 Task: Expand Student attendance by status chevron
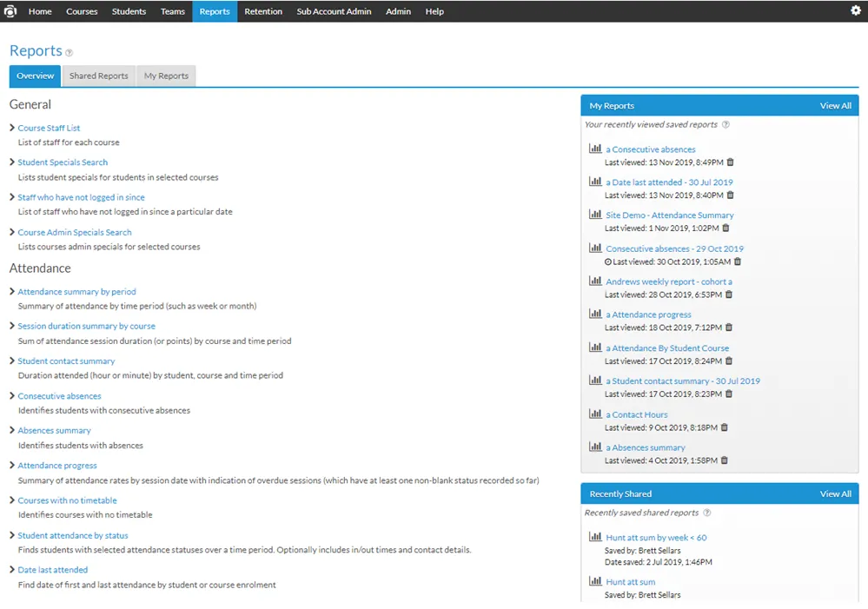click(x=12, y=535)
